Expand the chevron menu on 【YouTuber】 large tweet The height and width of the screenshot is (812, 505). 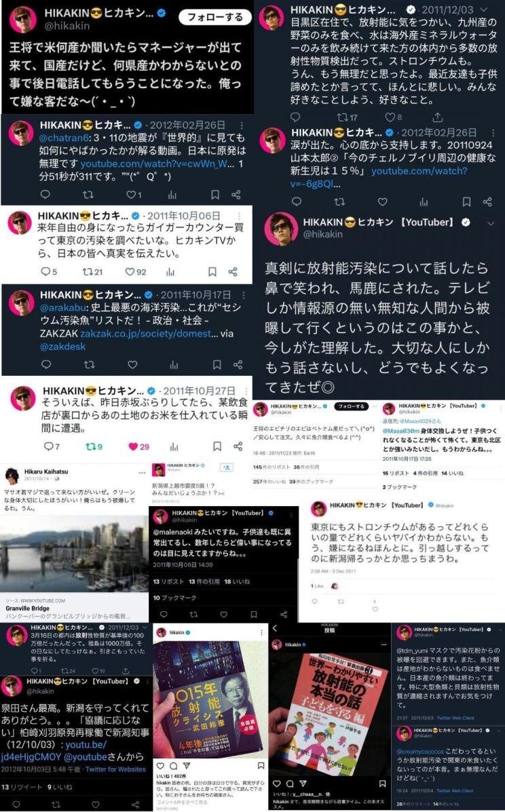pyautogui.click(x=490, y=223)
